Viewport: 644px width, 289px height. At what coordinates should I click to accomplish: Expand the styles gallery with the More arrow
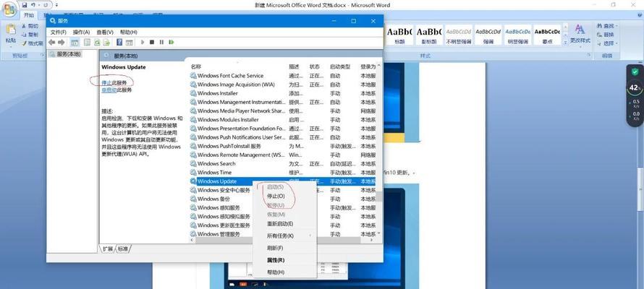click(566, 41)
